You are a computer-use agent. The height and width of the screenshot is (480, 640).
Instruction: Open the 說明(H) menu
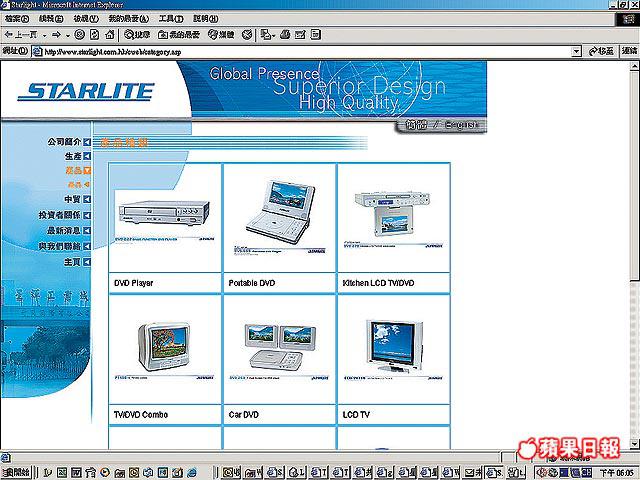click(205, 19)
